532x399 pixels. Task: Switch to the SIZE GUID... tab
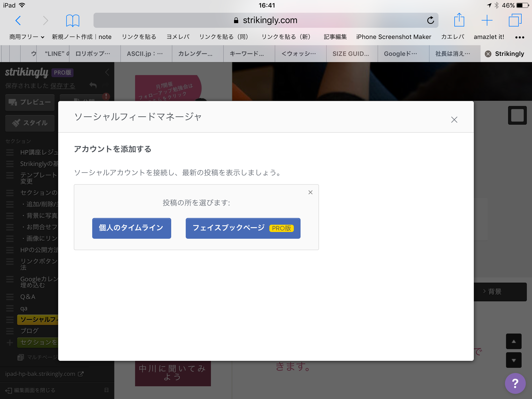pyautogui.click(x=351, y=54)
